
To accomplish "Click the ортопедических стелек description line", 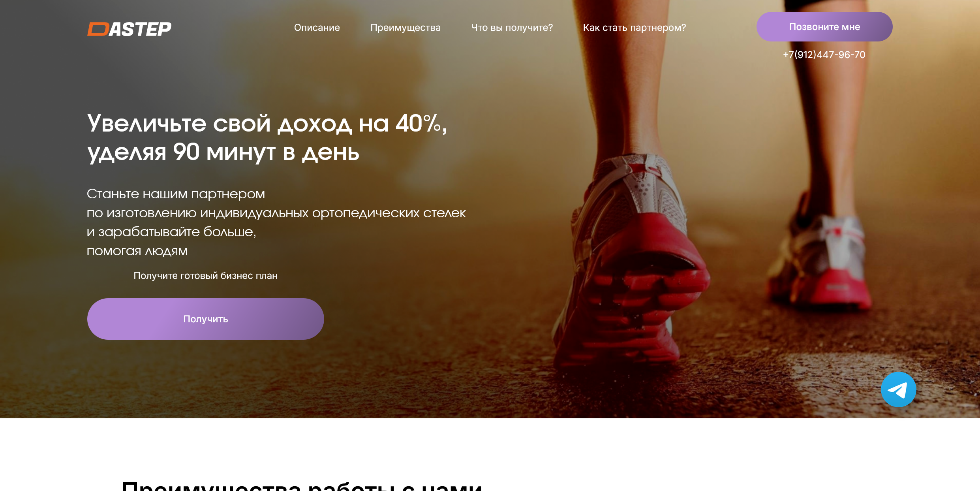I will pyautogui.click(x=276, y=213).
